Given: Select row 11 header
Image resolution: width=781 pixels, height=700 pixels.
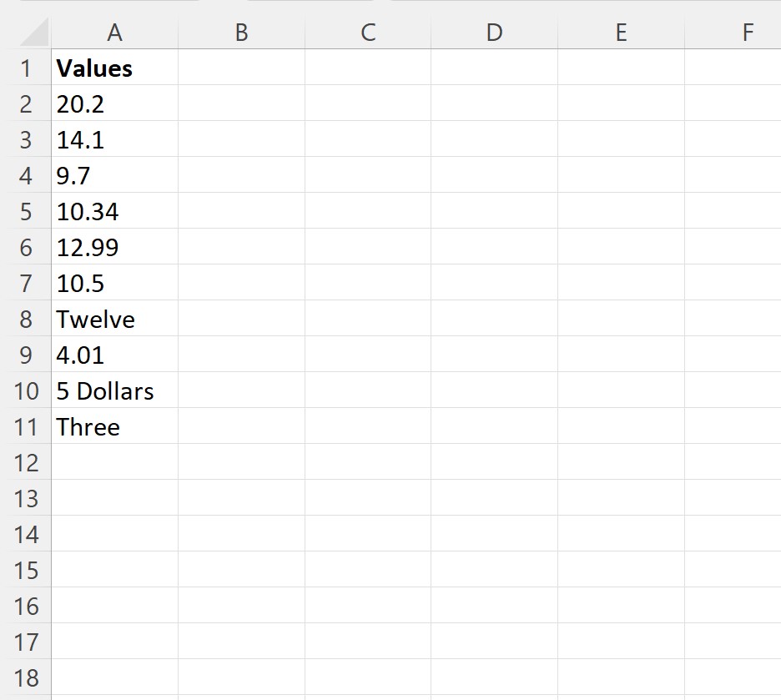Looking at the screenshot, I should pos(26,426).
